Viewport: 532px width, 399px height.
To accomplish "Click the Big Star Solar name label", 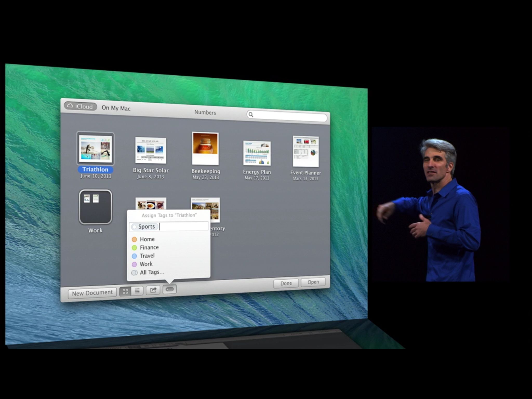I will pyautogui.click(x=151, y=170).
